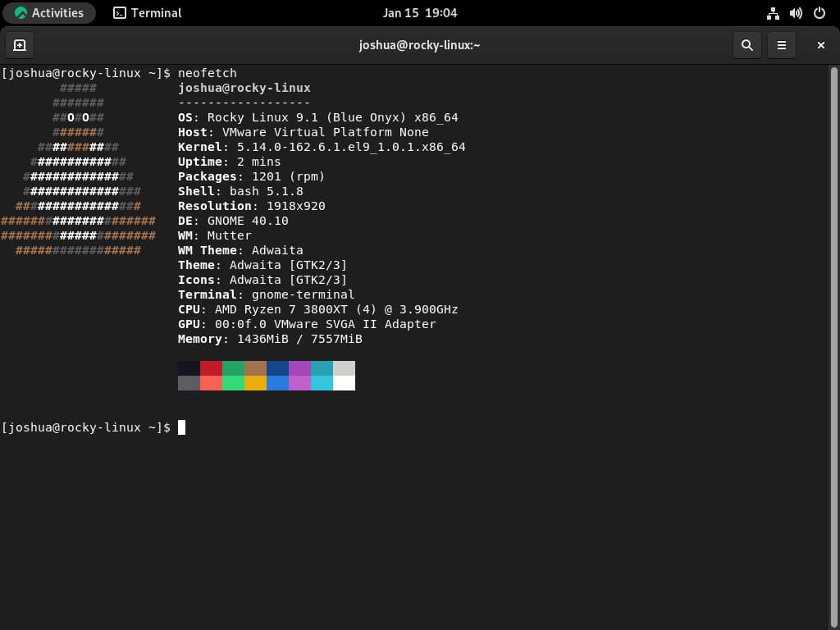Click the neofetch command text on the first line
The width and height of the screenshot is (840, 630).
tap(208, 72)
